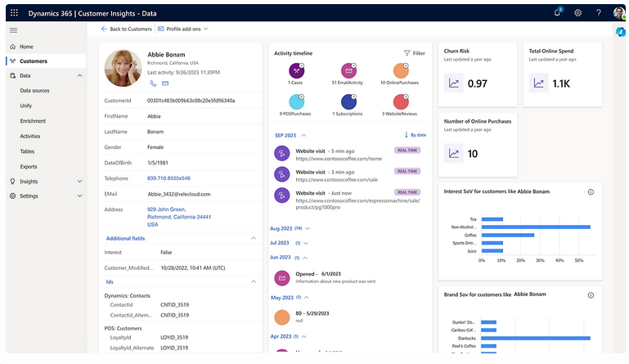629x364 pixels.
Task: Click the help question mark icon
Action: [x=598, y=12]
